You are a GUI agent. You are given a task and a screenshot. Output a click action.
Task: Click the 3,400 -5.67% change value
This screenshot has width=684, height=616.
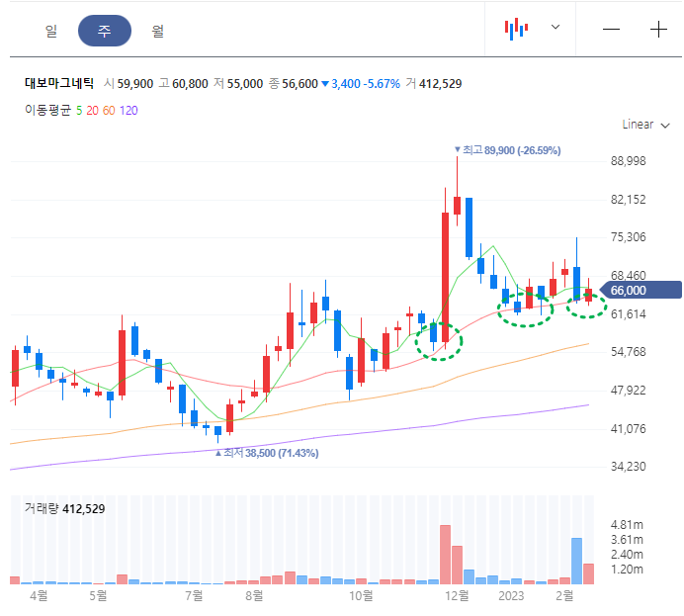coord(361,83)
